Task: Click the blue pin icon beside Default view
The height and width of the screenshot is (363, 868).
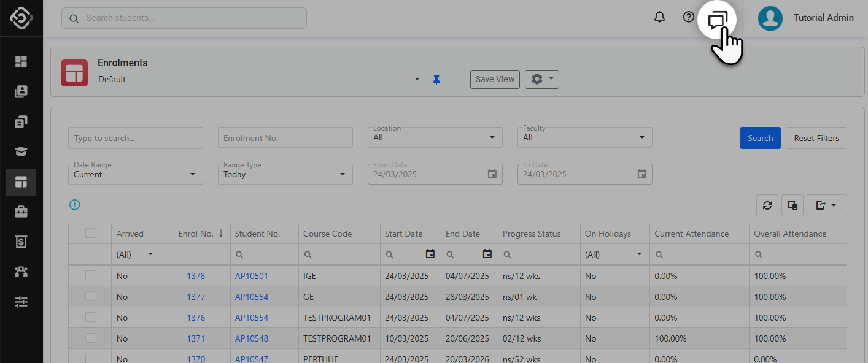Action: point(436,80)
